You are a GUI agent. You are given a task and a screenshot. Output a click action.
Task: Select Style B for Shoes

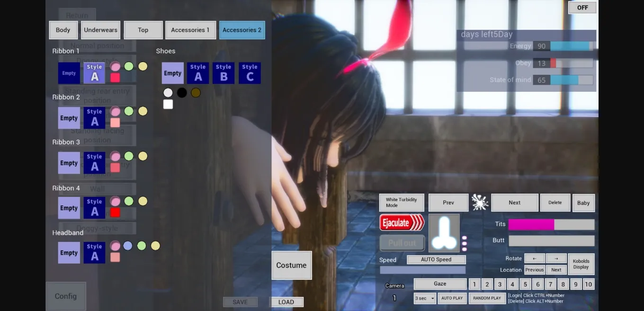224,72
